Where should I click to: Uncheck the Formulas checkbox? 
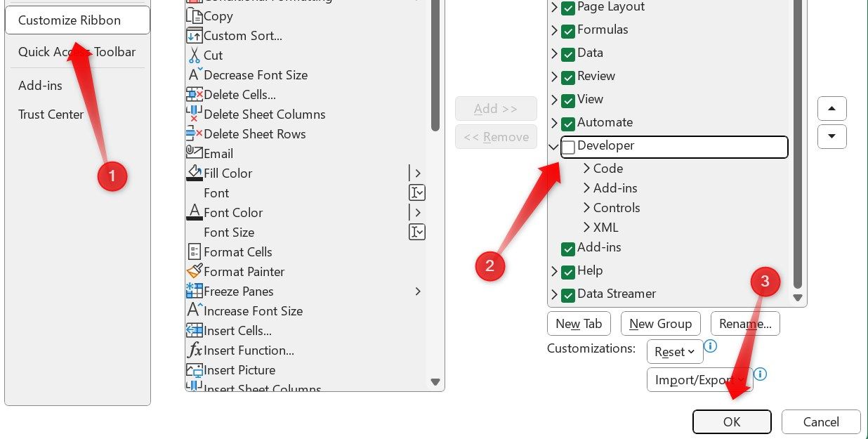pos(568,31)
